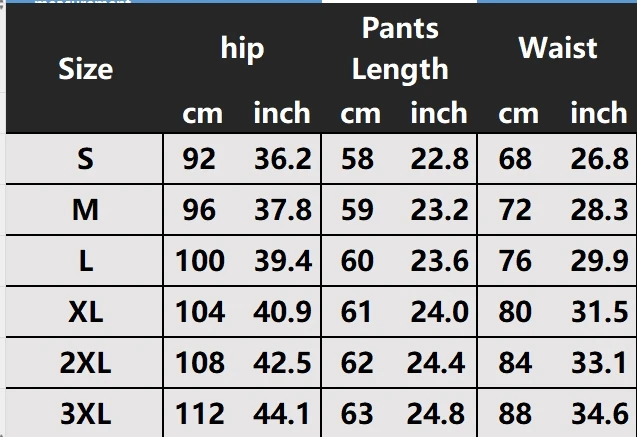The width and height of the screenshot is (637, 437).
Task: Select the XL size row label
Action: pyautogui.click(x=85, y=312)
